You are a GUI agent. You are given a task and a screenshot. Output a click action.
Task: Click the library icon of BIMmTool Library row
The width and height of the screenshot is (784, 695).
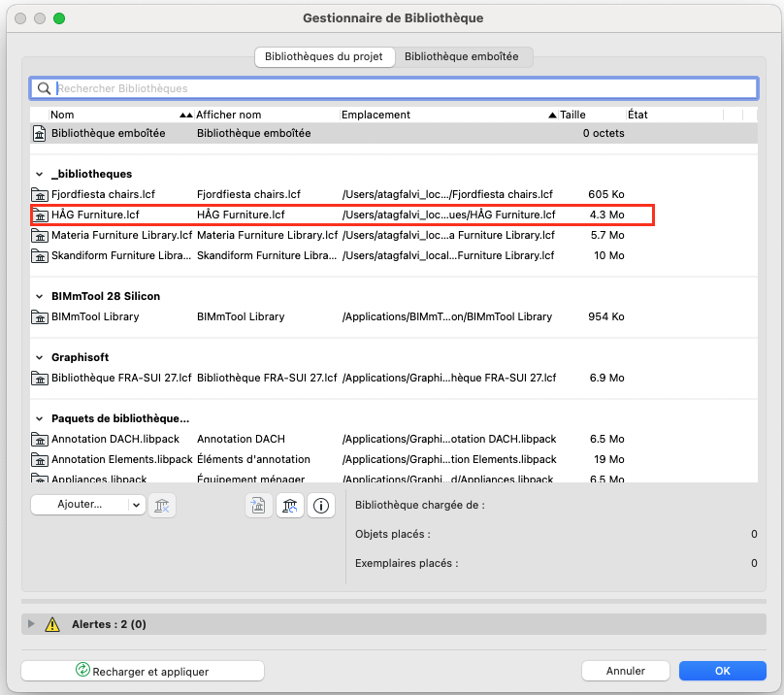[40, 317]
